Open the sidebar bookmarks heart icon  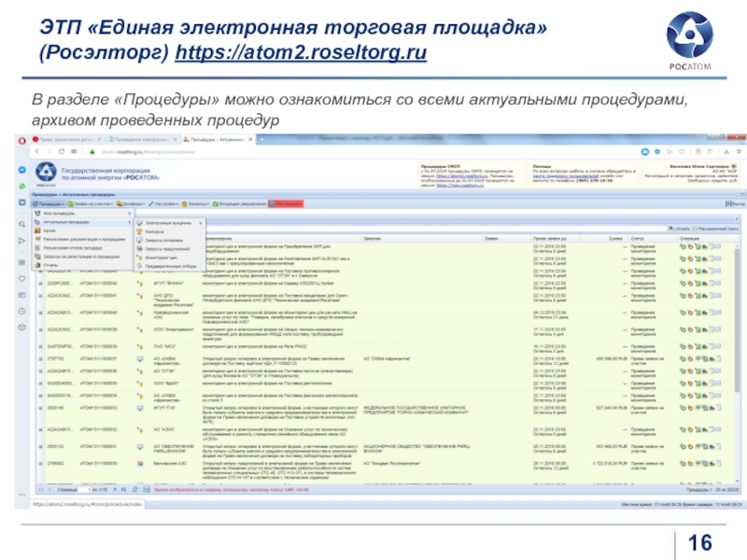point(21,278)
